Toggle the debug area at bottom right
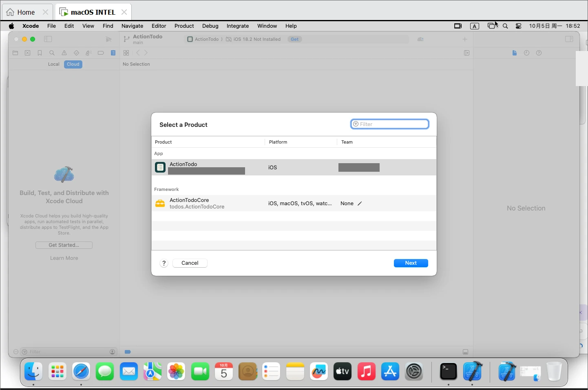Screen dimensions: 588x390 tap(465, 352)
